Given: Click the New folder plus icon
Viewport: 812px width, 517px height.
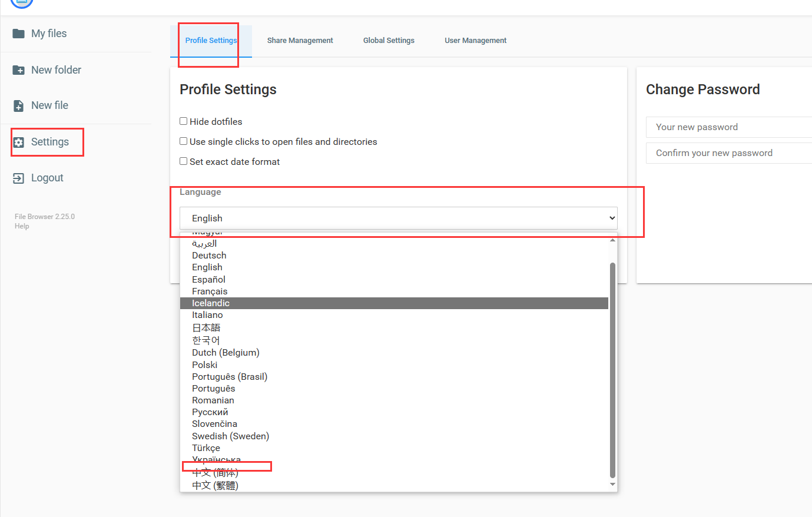Looking at the screenshot, I should (x=19, y=70).
